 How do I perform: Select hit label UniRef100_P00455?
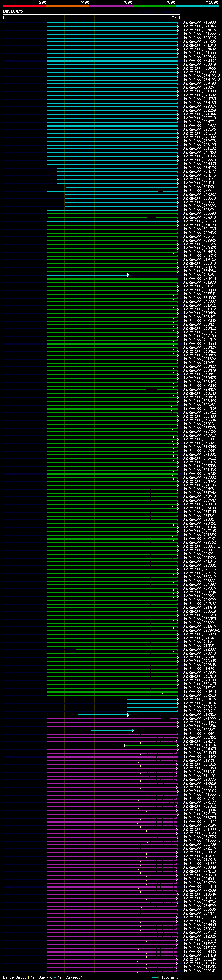tap(199, 68)
